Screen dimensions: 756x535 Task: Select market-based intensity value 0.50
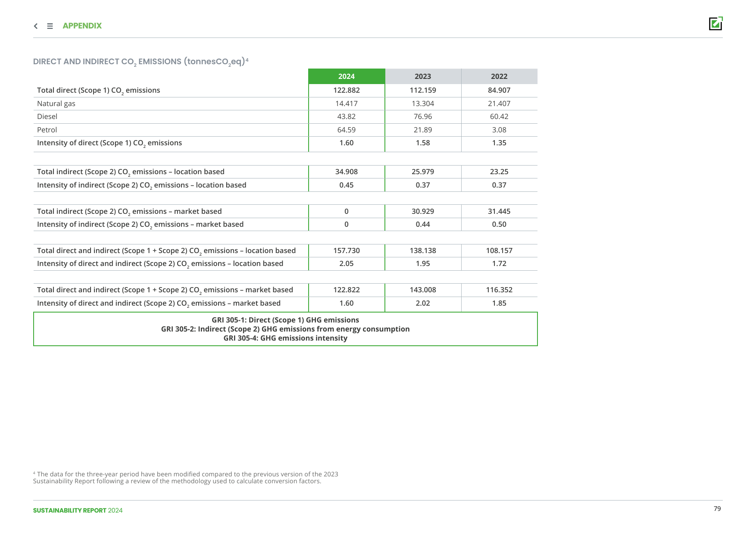coord(499,224)
